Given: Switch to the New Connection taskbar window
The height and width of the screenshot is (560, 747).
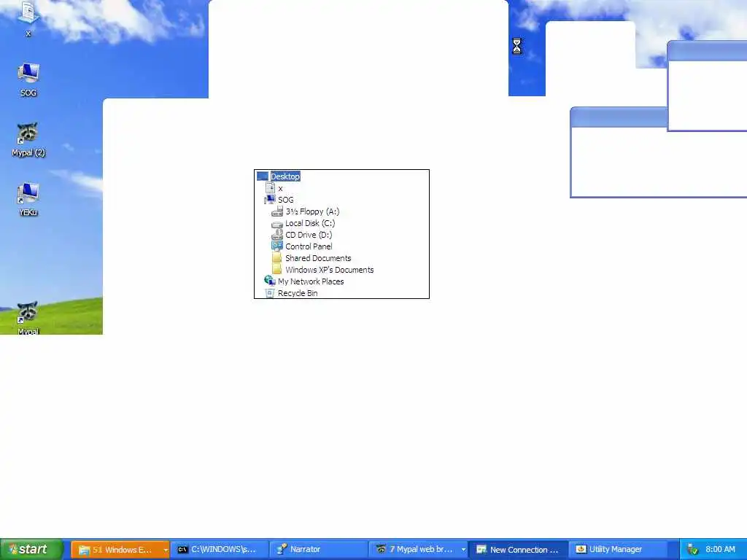Looking at the screenshot, I should (x=518, y=550).
